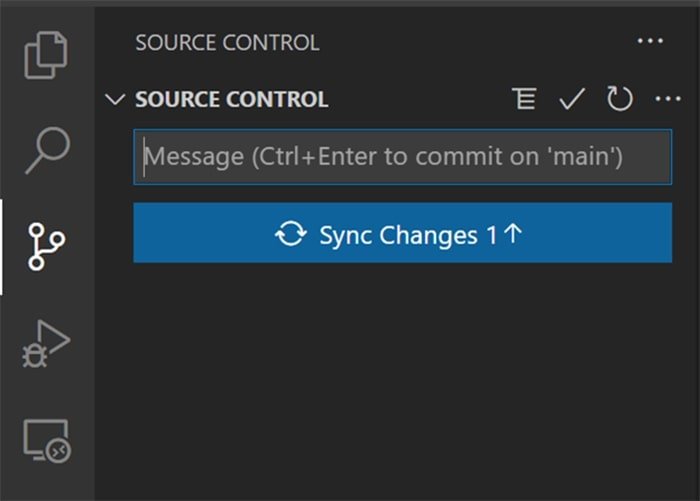Commit changes with the checkmark icon

pos(571,99)
